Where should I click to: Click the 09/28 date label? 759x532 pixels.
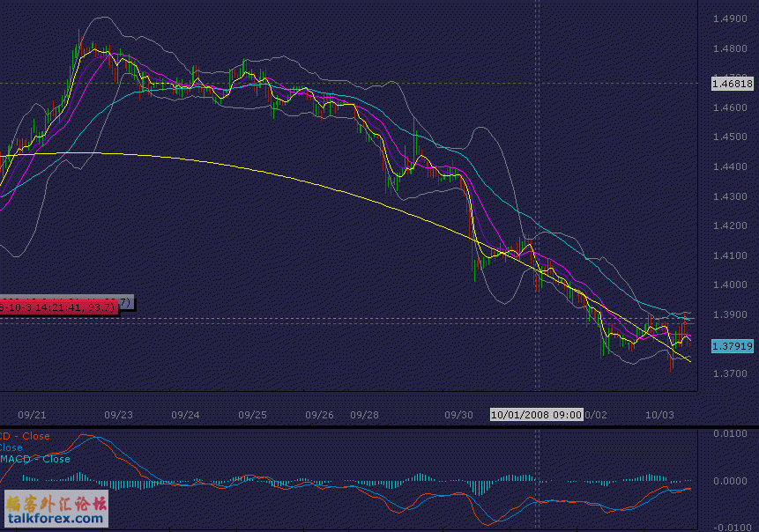pyautogui.click(x=364, y=415)
